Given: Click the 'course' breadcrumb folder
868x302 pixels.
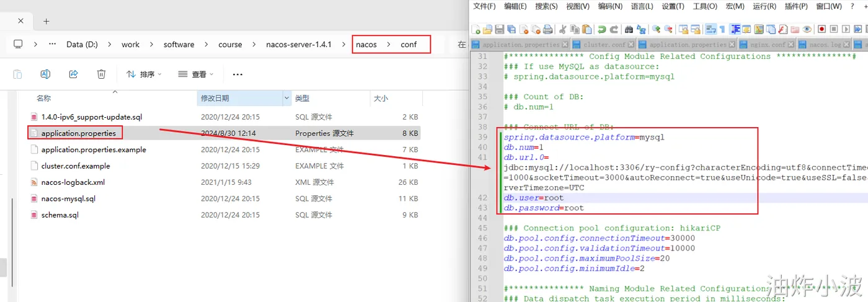Looking at the screenshot, I should [x=230, y=45].
